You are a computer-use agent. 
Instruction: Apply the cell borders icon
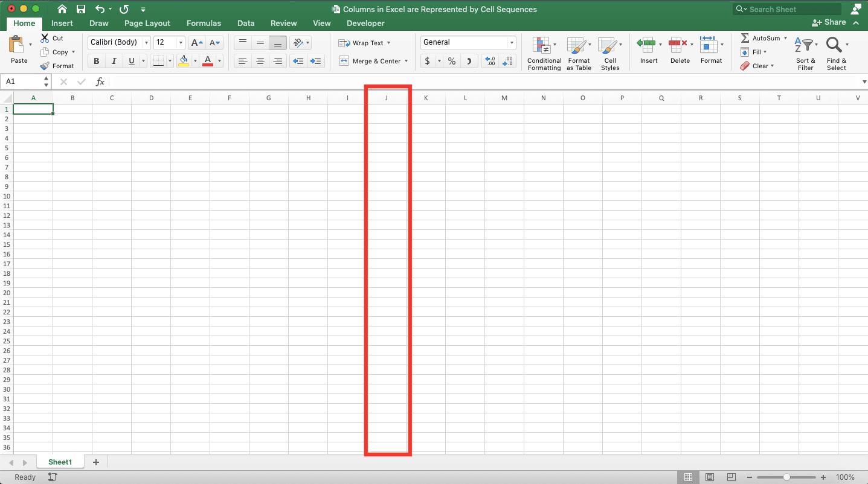[158, 61]
